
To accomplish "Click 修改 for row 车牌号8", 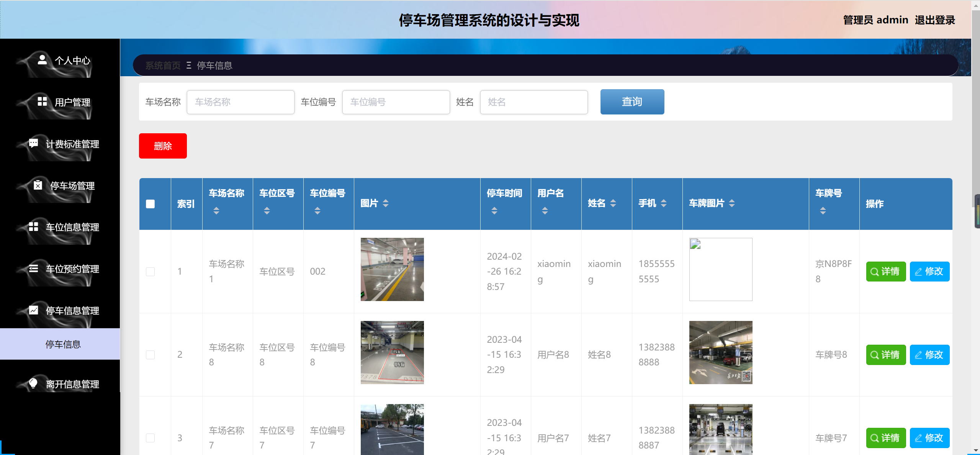I will pyautogui.click(x=929, y=355).
